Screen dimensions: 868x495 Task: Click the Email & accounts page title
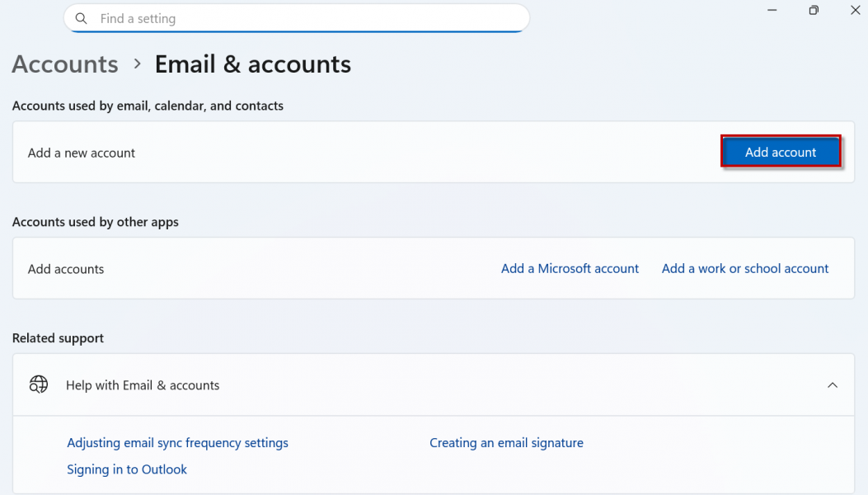[x=253, y=64]
